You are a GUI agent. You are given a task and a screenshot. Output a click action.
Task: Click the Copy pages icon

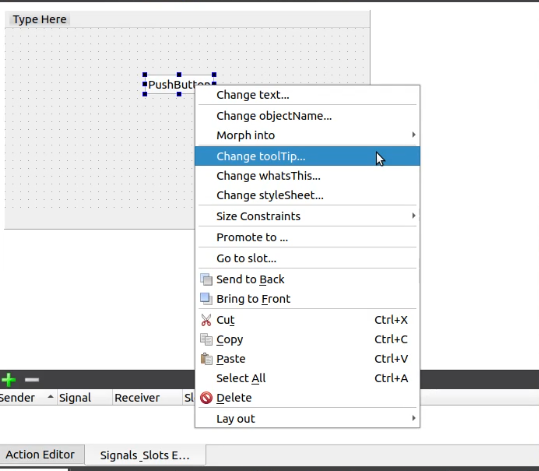(206, 340)
